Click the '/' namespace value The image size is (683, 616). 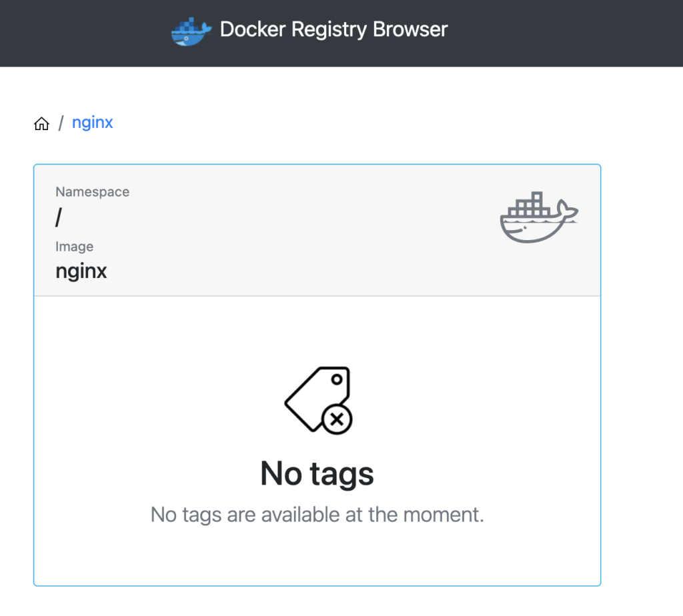[59, 217]
